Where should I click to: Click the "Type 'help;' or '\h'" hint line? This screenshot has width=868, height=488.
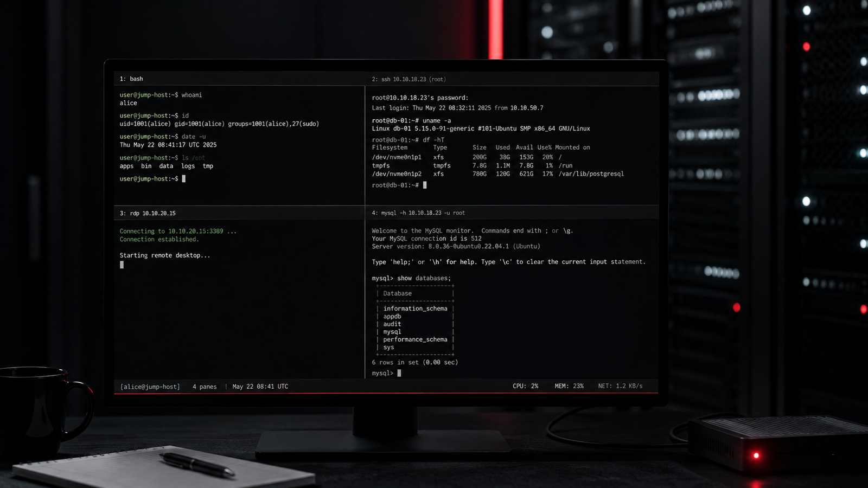pos(508,262)
